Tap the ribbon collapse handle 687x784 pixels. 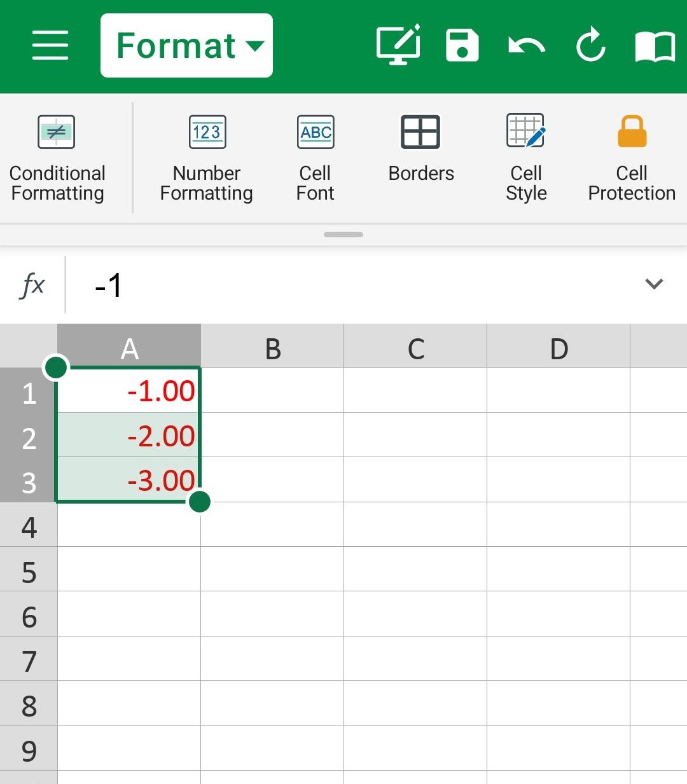click(x=343, y=235)
